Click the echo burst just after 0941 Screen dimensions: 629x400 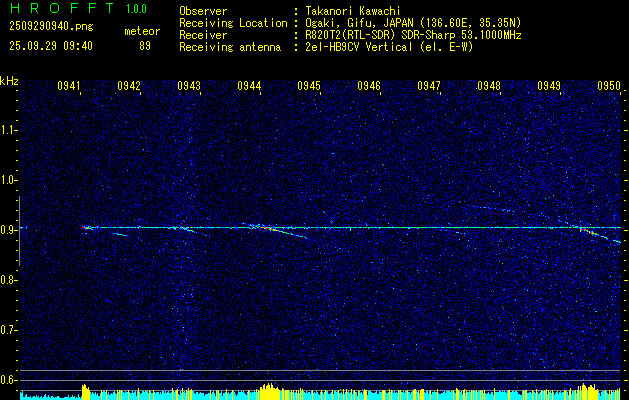(87, 228)
